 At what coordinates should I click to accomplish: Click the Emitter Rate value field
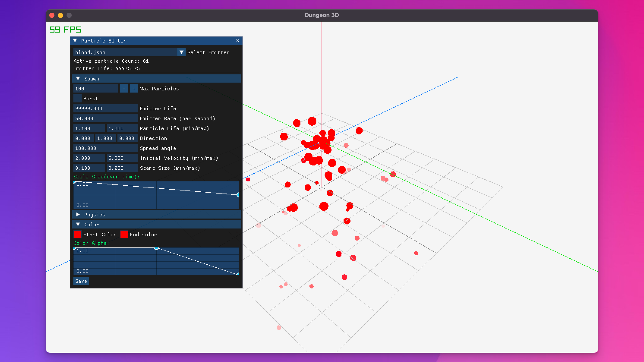click(x=105, y=119)
